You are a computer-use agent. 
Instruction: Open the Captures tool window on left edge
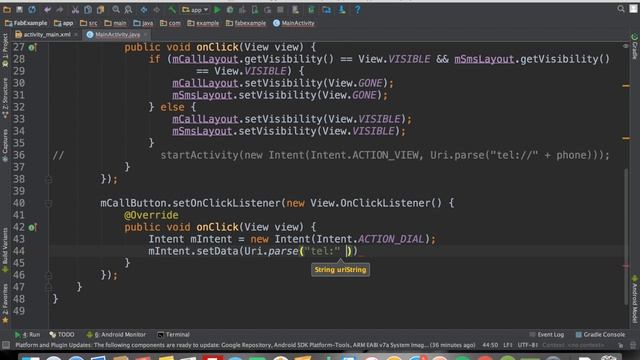[5, 146]
